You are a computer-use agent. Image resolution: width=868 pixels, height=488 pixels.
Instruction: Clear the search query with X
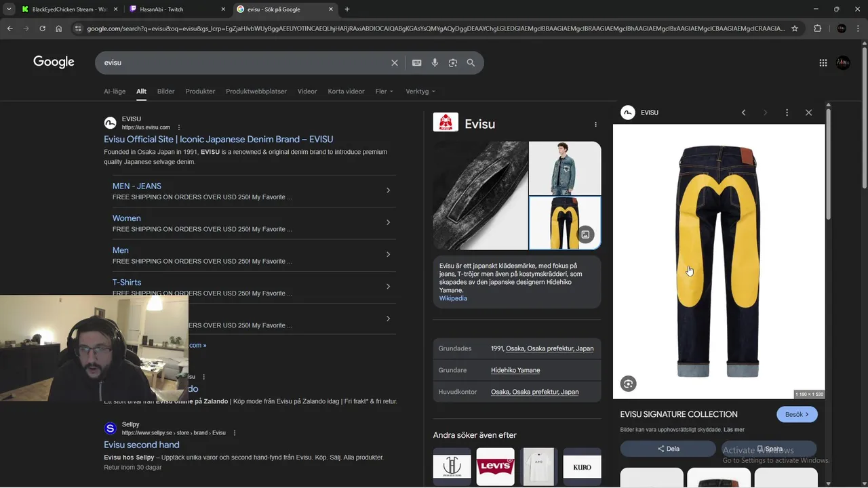[395, 62]
